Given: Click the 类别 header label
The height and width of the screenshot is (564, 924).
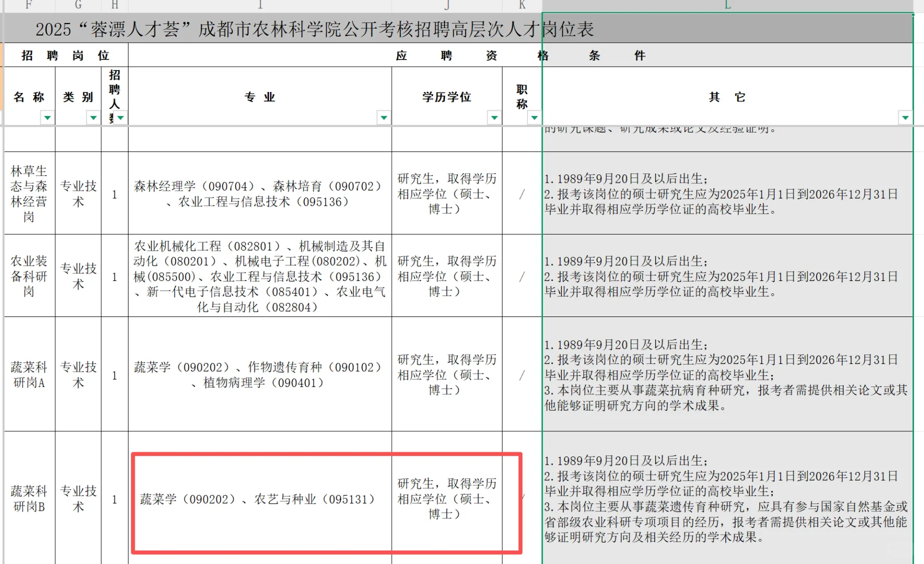Looking at the screenshot, I should pos(78,97).
